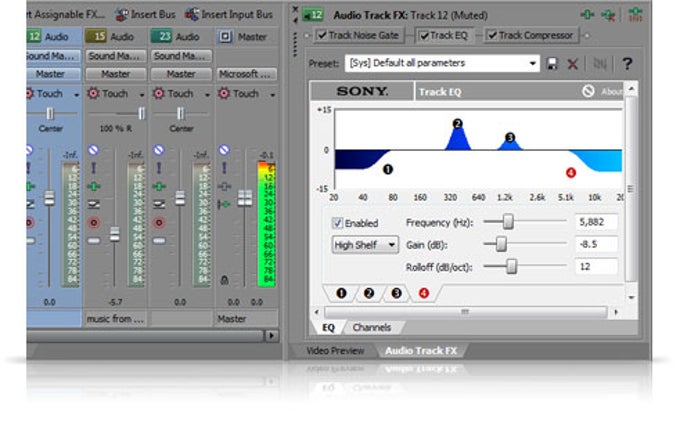Click the Insert Bus toolbar button
This screenshot has width=680, height=440.
click(x=146, y=14)
